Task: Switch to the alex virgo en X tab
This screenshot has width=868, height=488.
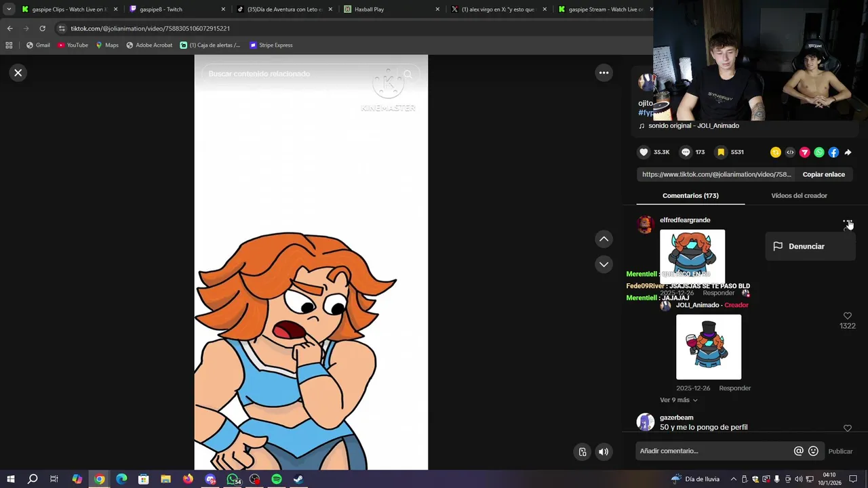Action: [x=498, y=9]
